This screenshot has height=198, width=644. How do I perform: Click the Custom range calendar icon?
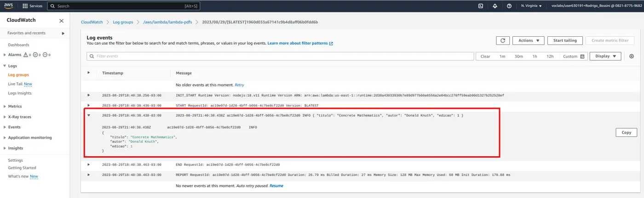point(582,57)
